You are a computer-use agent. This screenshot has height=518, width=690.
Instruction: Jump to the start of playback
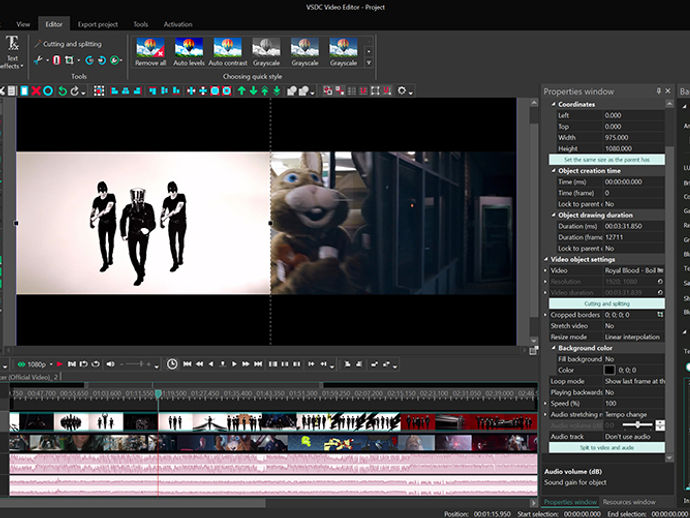click(187, 364)
